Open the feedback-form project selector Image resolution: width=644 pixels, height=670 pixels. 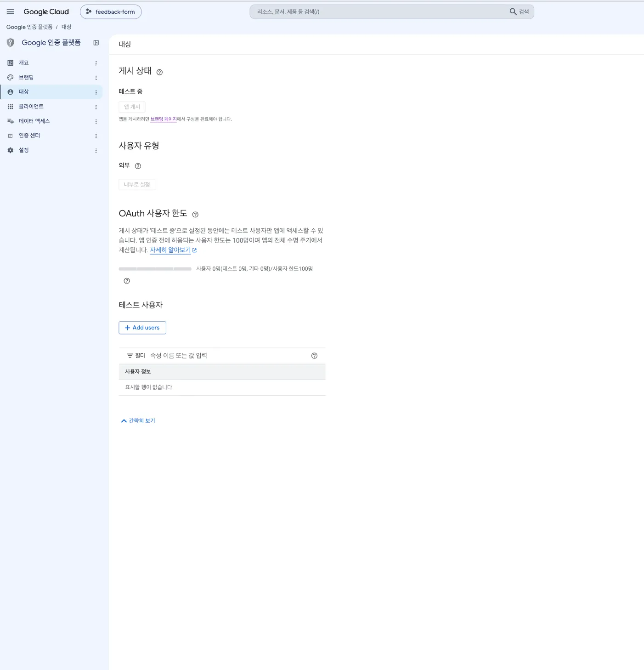click(111, 12)
